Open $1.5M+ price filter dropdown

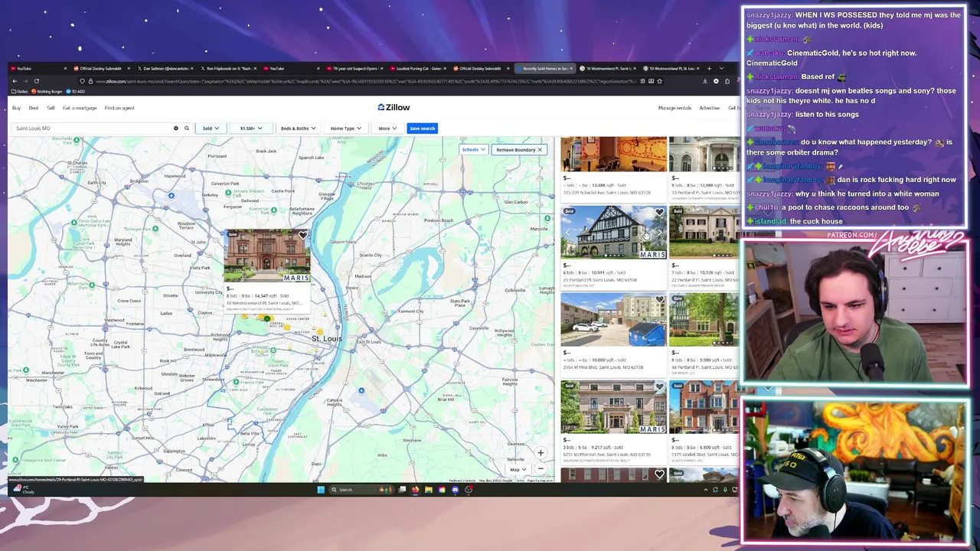tap(251, 129)
